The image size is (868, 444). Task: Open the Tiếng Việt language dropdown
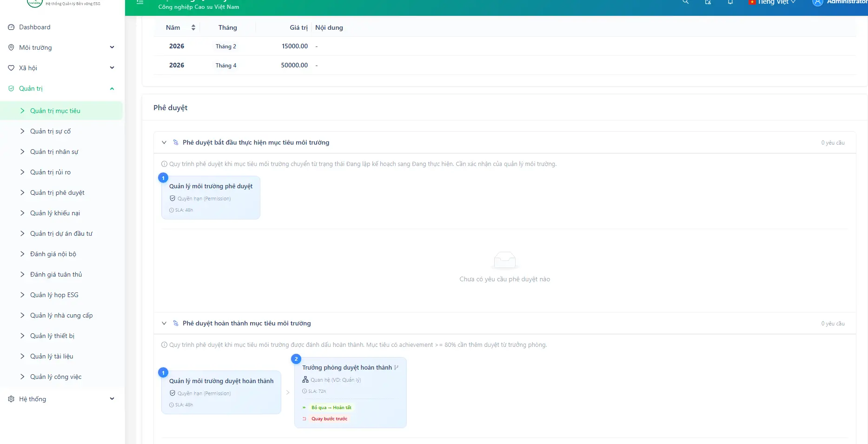(x=772, y=2)
